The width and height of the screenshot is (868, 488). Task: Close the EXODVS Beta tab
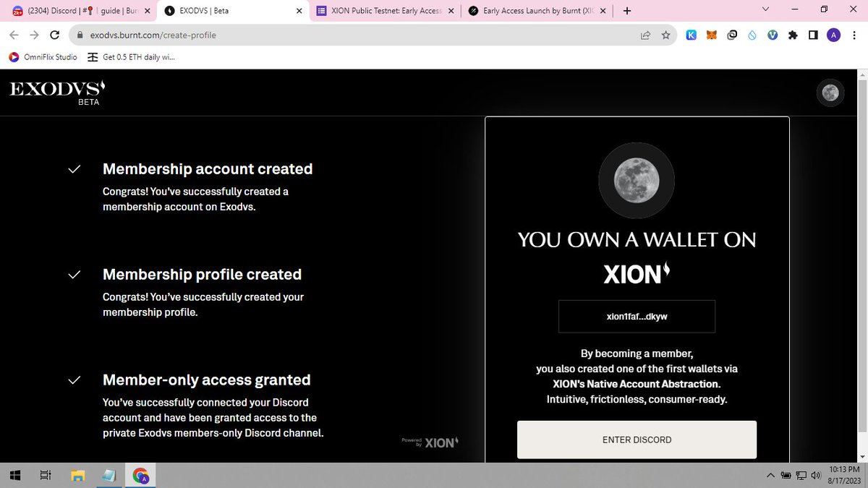tap(299, 11)
